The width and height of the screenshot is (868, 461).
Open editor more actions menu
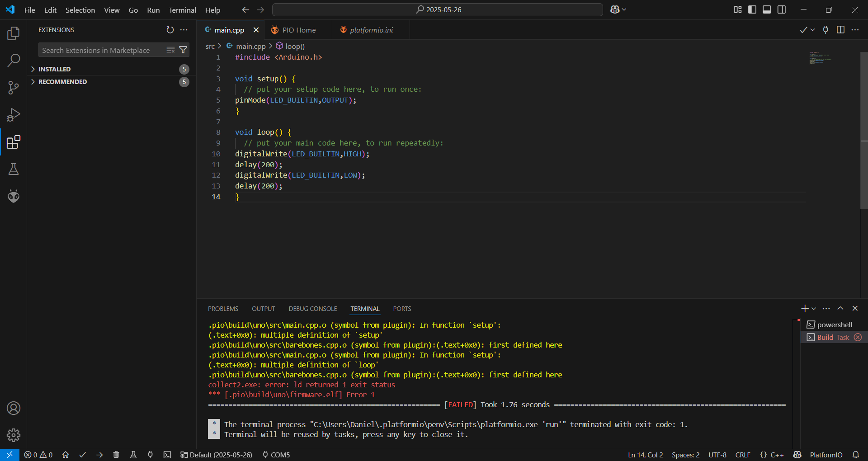[x=855, y=30]
